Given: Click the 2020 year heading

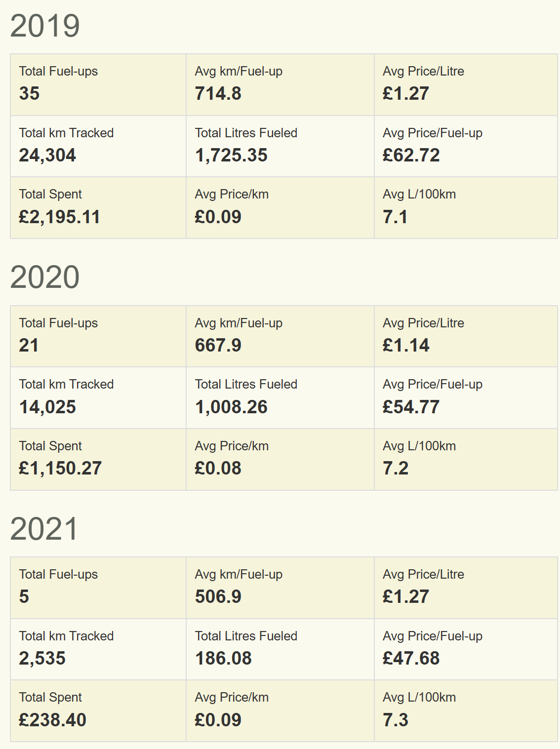Looking at the screenshot, I should point(45,277).
